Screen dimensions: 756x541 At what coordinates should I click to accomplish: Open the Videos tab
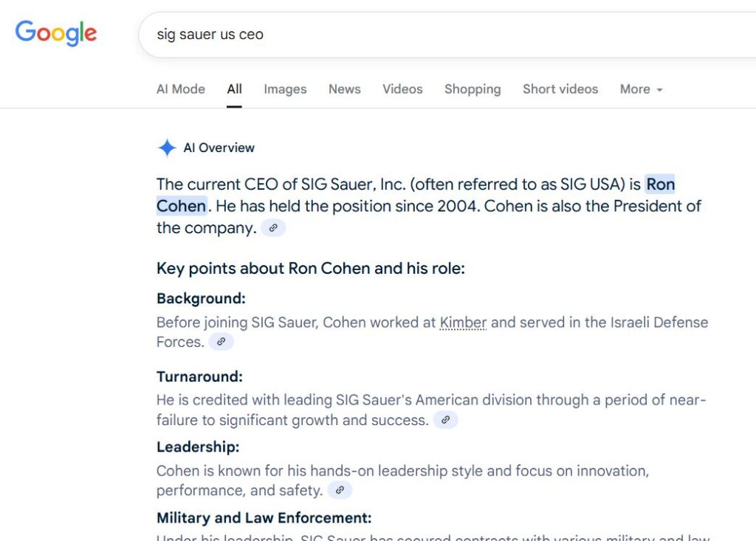coord(402,89)
